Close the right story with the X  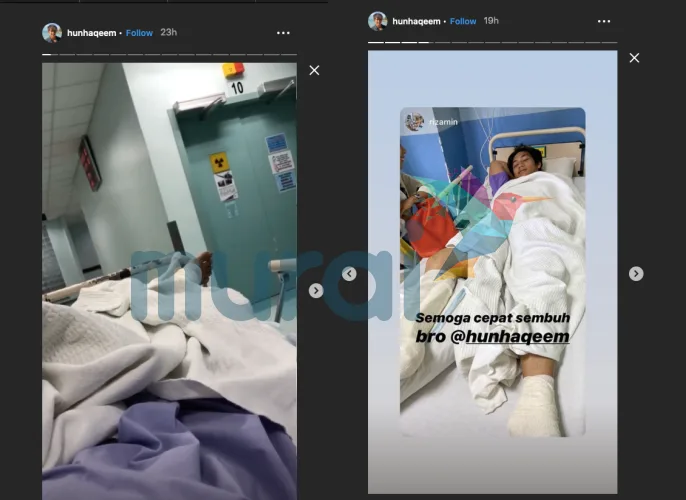[634, 58]
